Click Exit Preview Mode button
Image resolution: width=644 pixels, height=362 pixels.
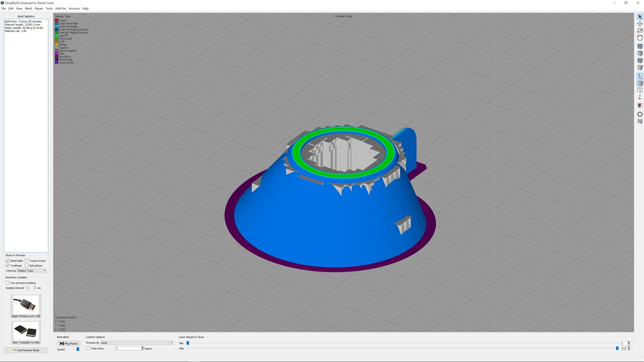coord(26,350)
